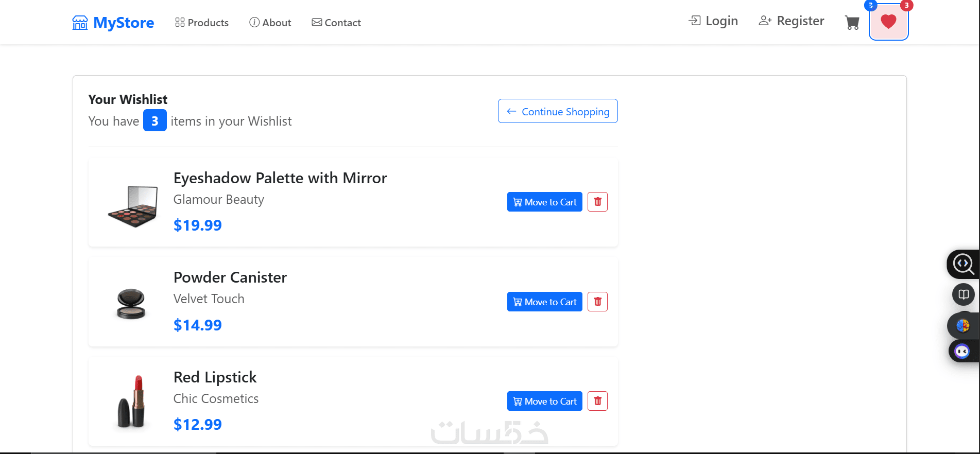Viewport: 980px width, 454px height.
Task: Open the Register link
Action: tap(792, 21)
